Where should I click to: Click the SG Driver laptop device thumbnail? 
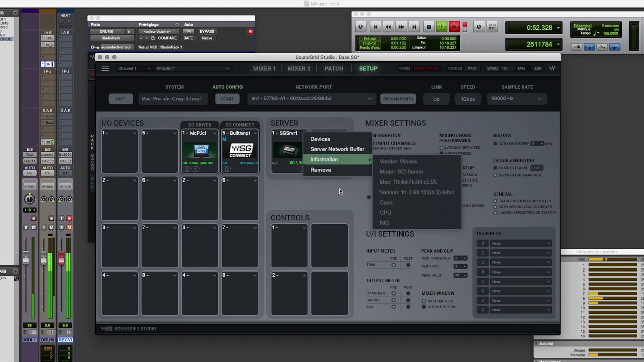pyautogui.click(x=200, y=151)
